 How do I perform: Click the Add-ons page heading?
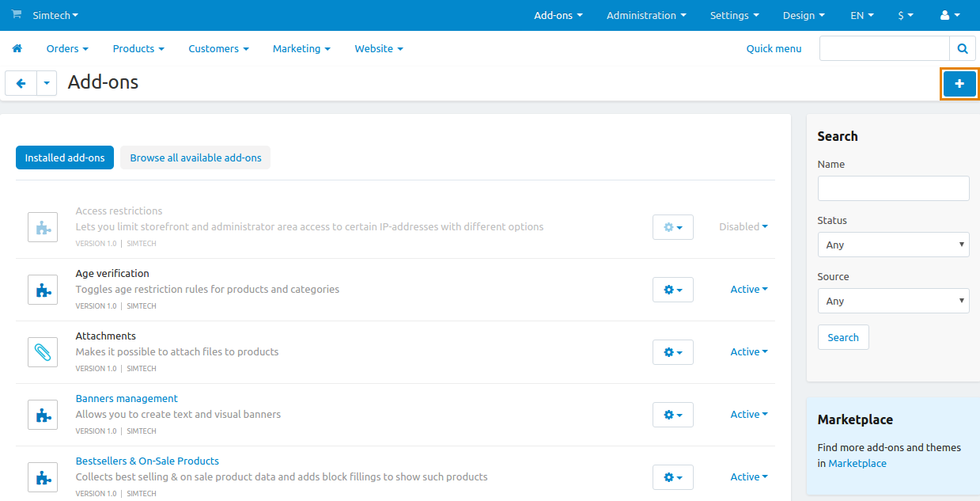coord(103,82)
